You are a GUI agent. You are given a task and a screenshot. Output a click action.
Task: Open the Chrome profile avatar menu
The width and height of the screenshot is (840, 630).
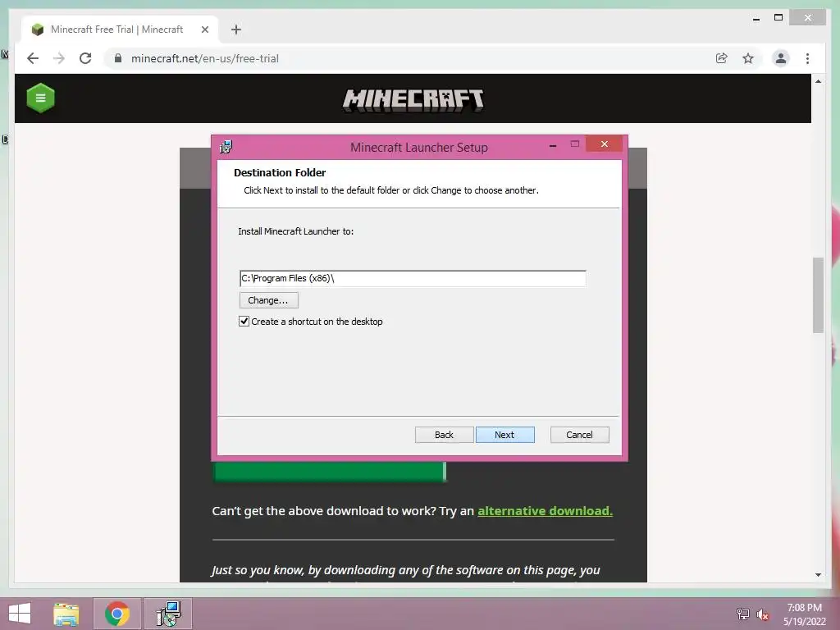[781, 58]
